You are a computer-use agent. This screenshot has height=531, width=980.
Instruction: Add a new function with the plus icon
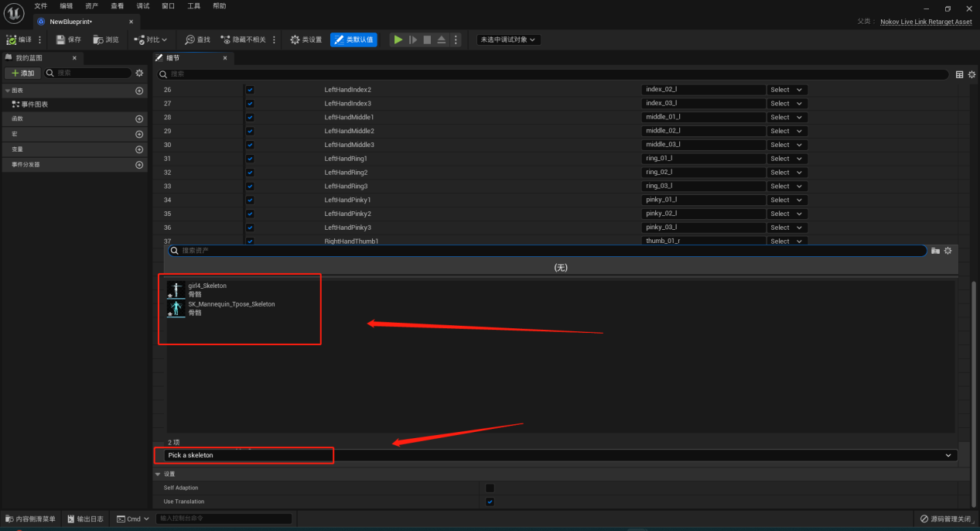(x=139, y=118)
